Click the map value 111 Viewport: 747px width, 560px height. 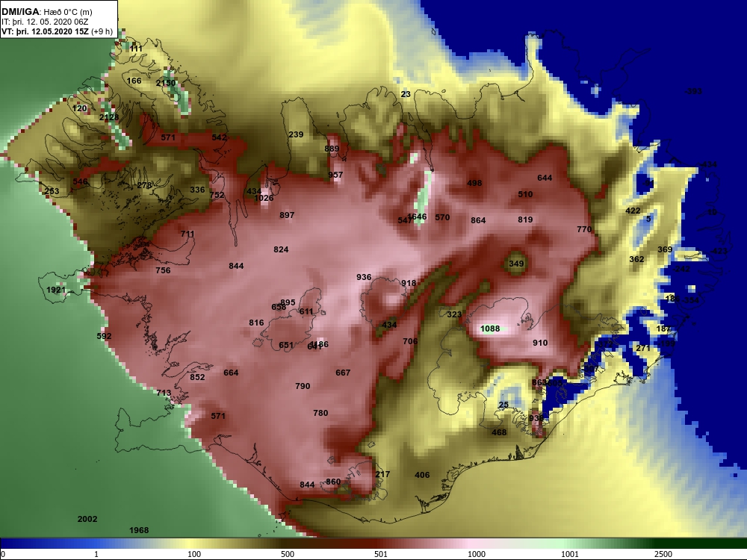136,49
